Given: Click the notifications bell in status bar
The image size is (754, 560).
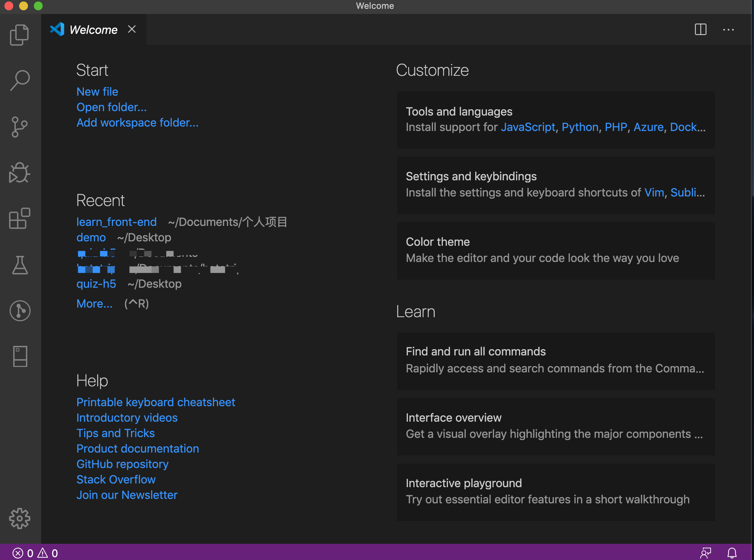Looking at the screenshot, I should tap(732, 553).
